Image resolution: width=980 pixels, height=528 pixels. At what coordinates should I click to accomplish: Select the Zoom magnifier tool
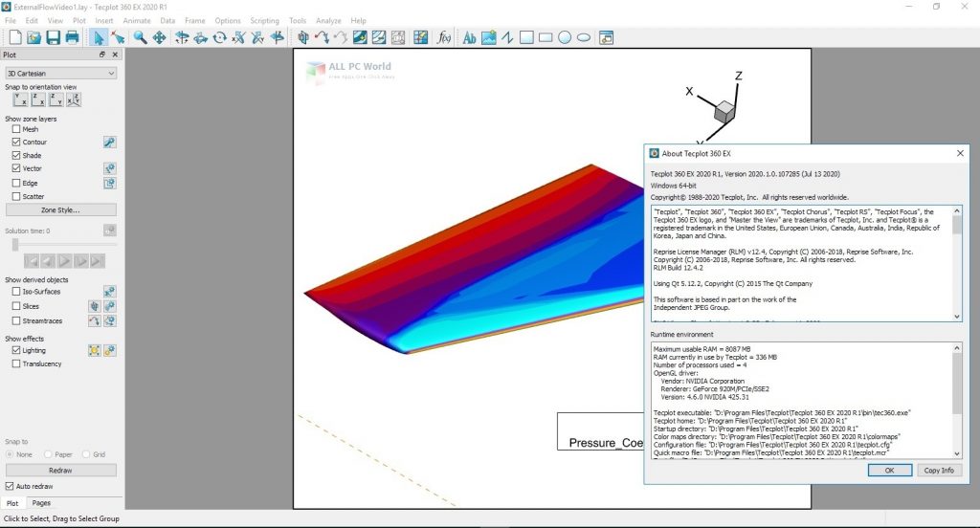[x=140, y=37]
